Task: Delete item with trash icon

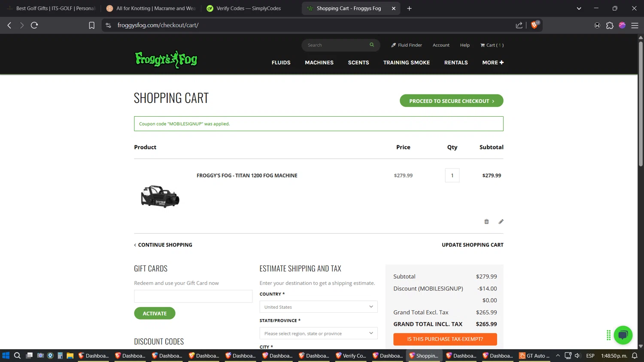Action: [486, 222]
